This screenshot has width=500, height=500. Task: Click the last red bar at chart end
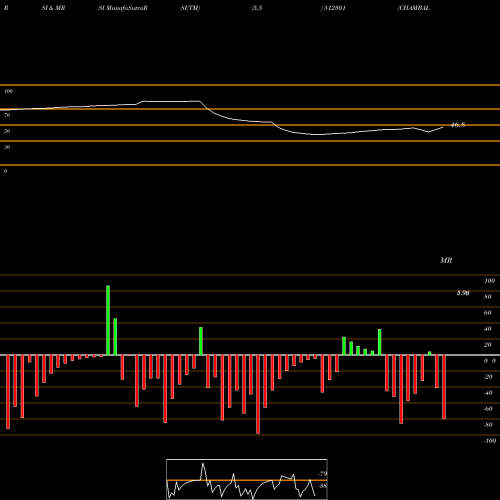click(444, 387)
